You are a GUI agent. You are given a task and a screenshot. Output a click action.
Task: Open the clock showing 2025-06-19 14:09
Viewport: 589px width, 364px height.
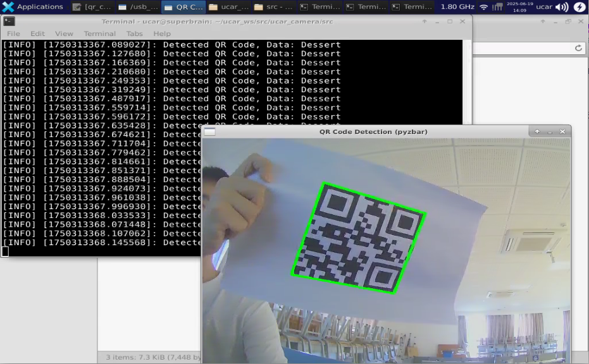click(x=519, y=7)
